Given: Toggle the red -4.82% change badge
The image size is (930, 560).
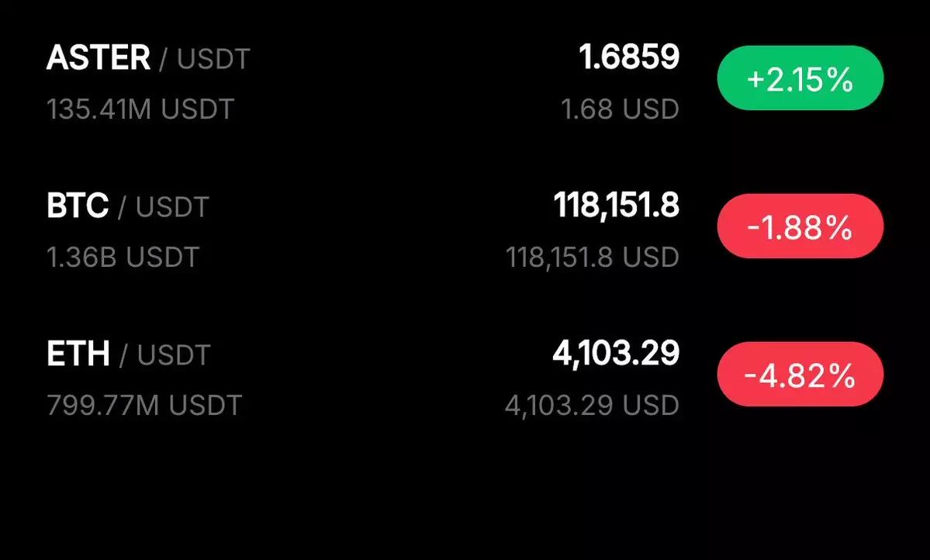Looking at the screenshot, I should pyautogui.click(x=800, y=375).
